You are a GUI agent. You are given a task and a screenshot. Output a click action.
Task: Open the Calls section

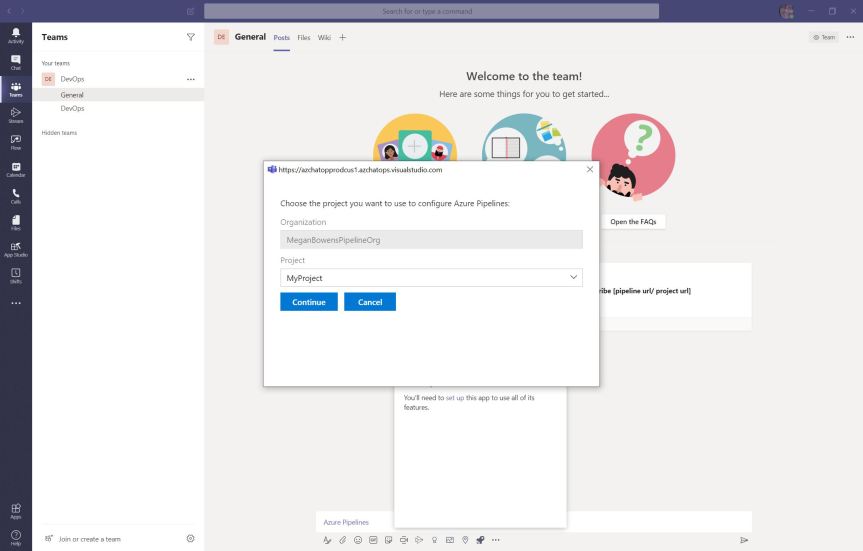[x=15, y=196]
